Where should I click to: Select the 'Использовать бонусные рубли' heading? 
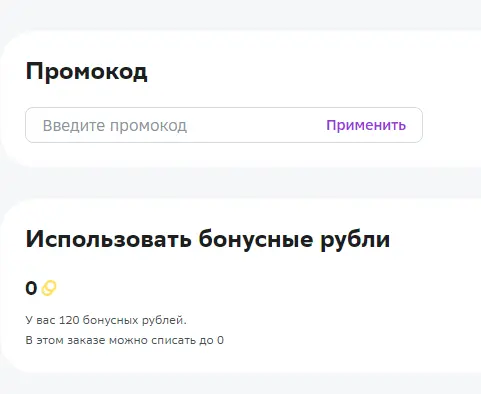[x=208, y=240]
